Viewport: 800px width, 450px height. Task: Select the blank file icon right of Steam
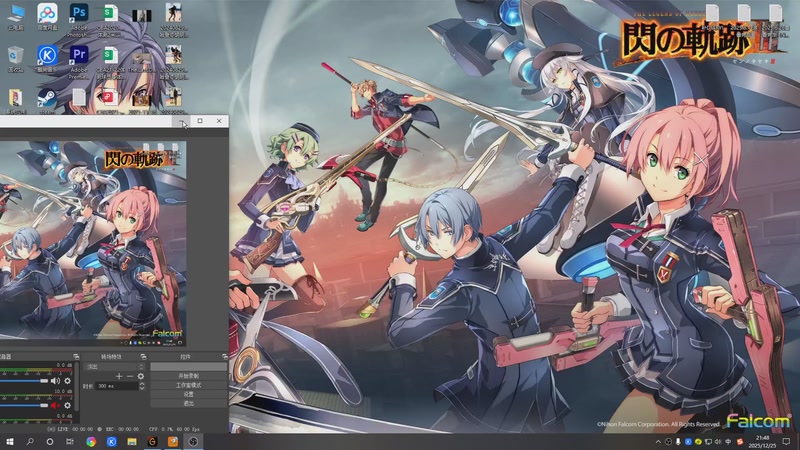79,99
